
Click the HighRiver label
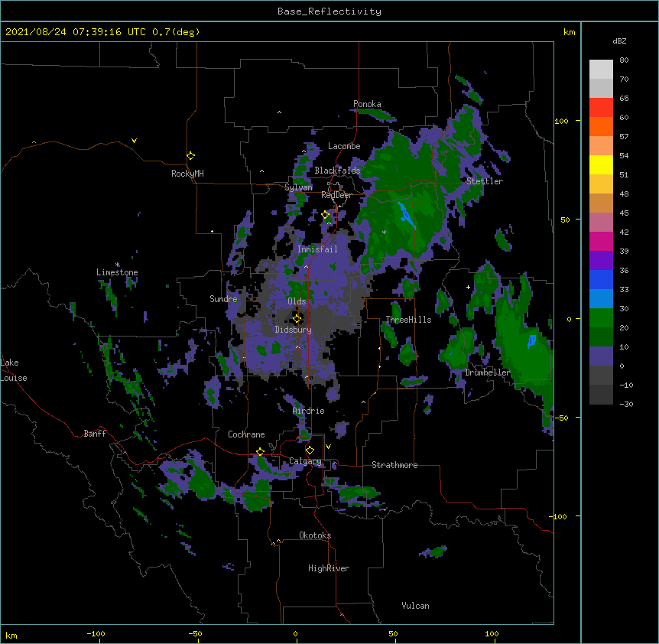click(329, 568)
